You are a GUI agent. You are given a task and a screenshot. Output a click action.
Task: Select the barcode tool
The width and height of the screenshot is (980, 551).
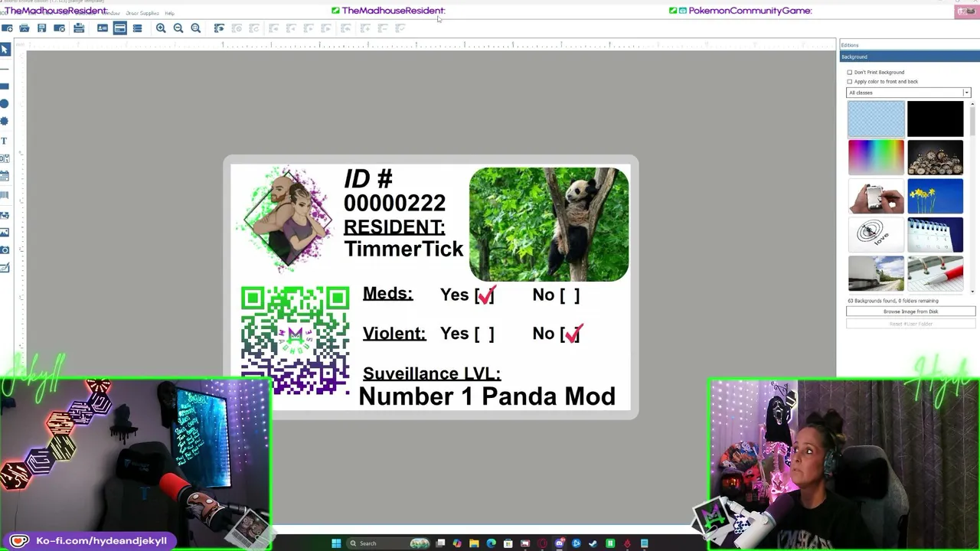point(5,196)
